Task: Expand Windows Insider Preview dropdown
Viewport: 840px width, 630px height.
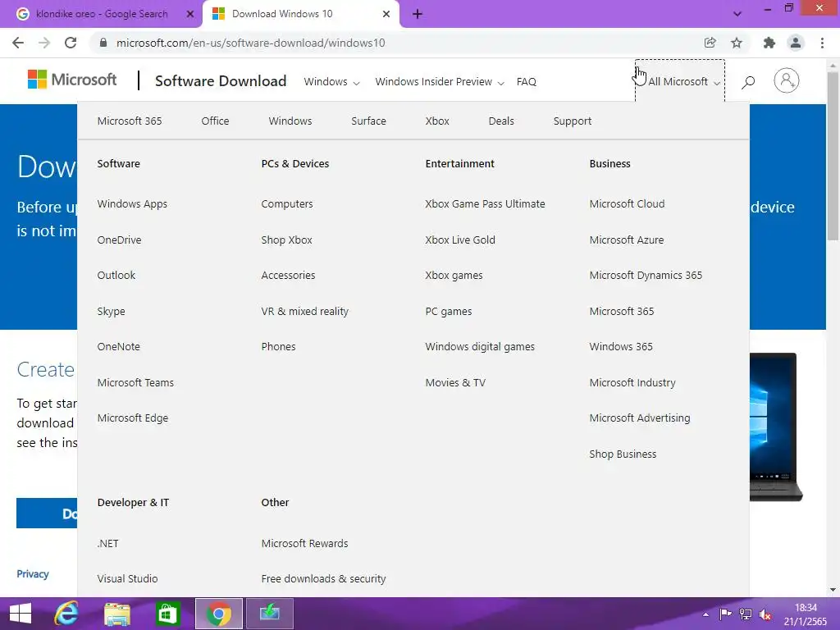Action: point(440,82)
